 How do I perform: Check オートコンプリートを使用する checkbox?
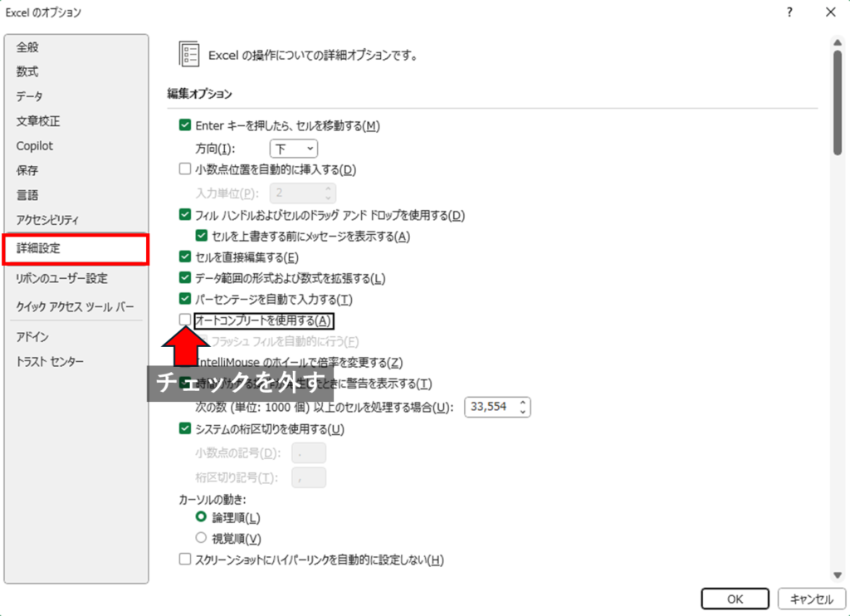pyautogui.click(x=185, y=320)
